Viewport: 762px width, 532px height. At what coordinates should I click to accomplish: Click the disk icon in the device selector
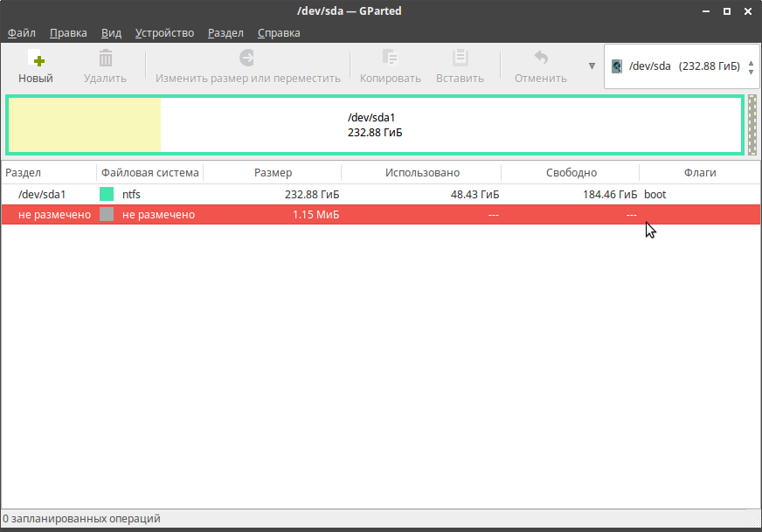617,66
